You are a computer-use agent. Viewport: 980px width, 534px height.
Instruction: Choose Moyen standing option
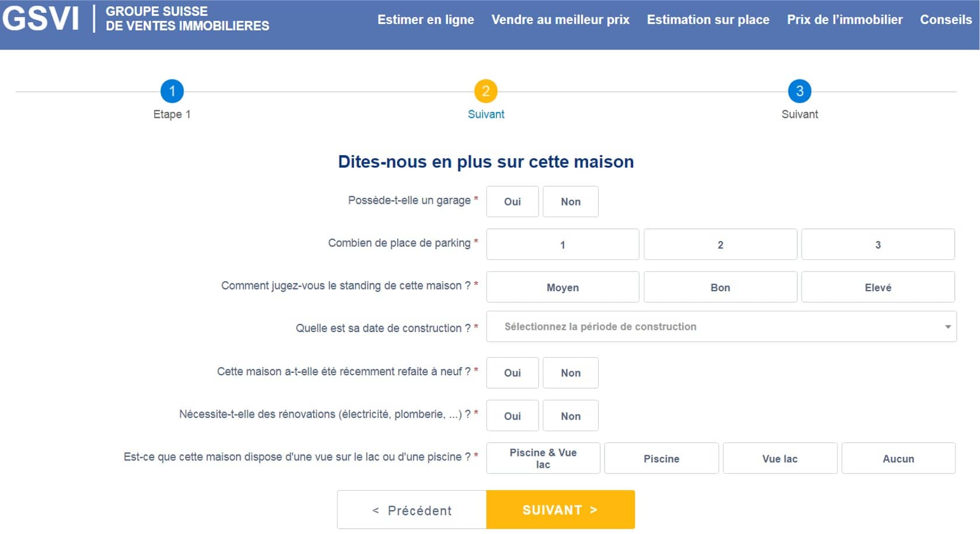[562, 287]
